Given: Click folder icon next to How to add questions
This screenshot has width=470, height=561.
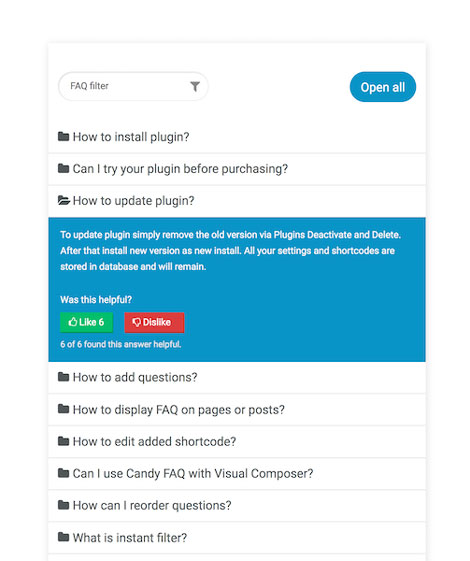Looking at the screenshot, I should click(x=63, y=377).
